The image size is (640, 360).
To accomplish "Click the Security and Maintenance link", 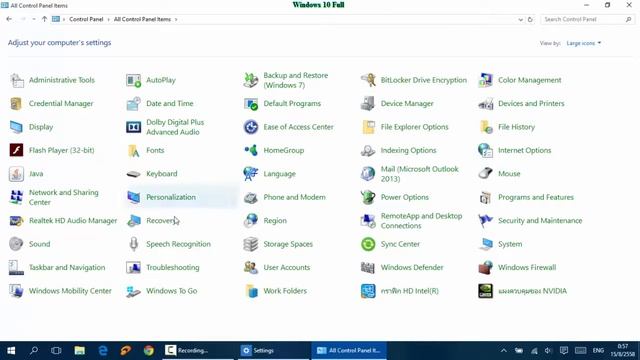I will click(x=540, y=220).
